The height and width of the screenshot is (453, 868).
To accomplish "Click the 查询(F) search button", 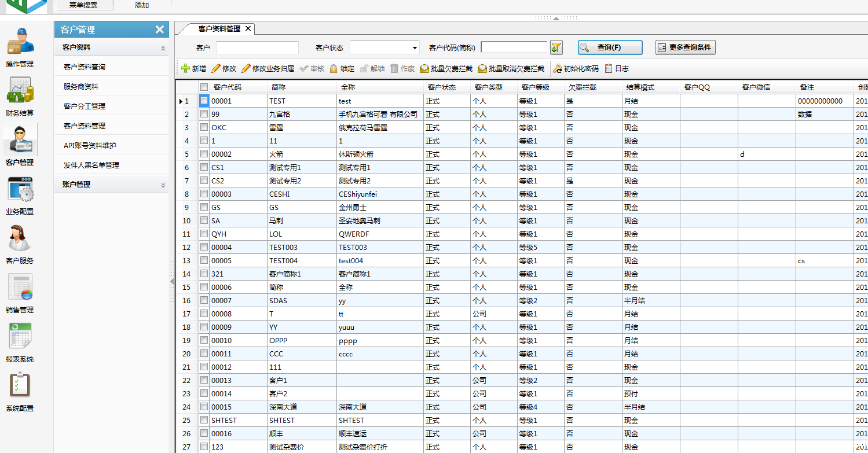I will 609,47.
